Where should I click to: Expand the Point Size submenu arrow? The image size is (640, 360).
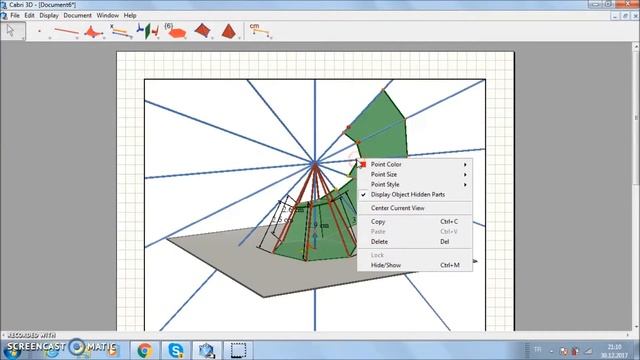click(465, 175)
